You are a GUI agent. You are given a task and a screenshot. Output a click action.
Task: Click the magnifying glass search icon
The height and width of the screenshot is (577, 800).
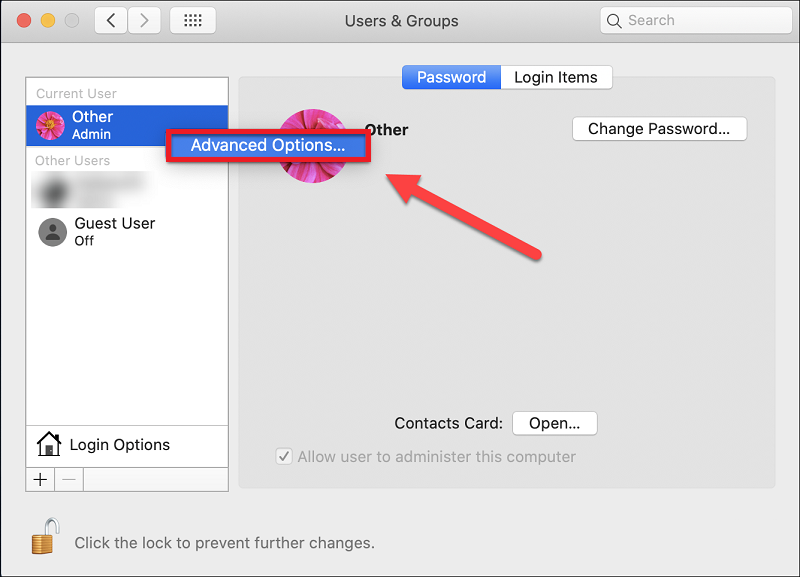617,20
